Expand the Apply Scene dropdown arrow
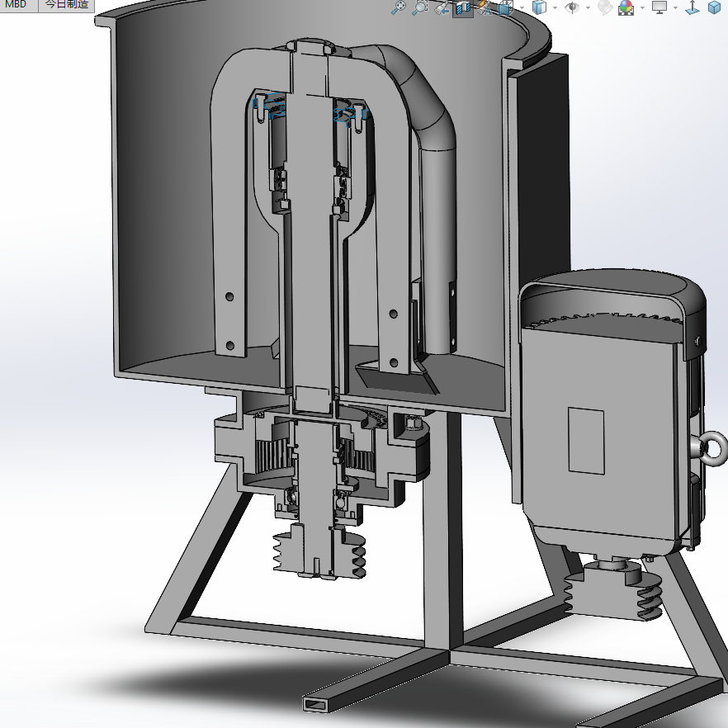The height and width of the screenshot is (728, 728). click(x=642, y=8)
